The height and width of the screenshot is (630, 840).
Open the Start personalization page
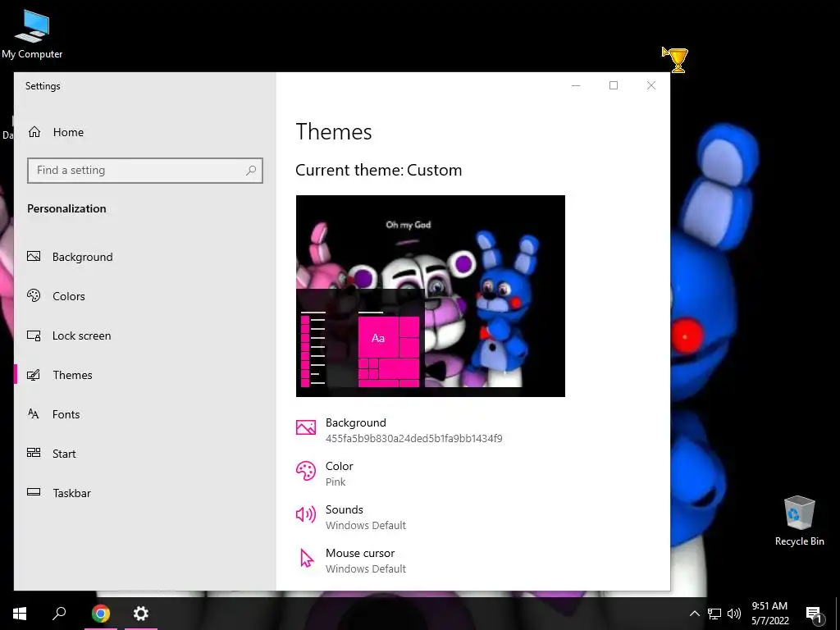pyautogui.click(x=144, y=454)
